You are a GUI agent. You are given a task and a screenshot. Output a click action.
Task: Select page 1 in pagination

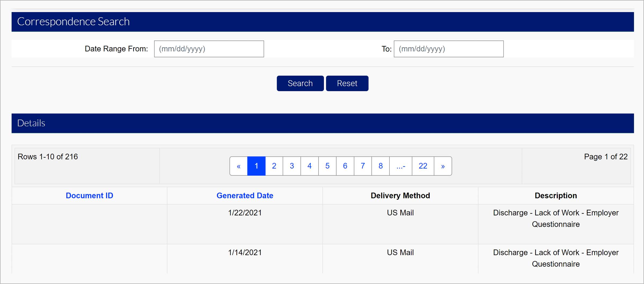click(x=256, y=166)
